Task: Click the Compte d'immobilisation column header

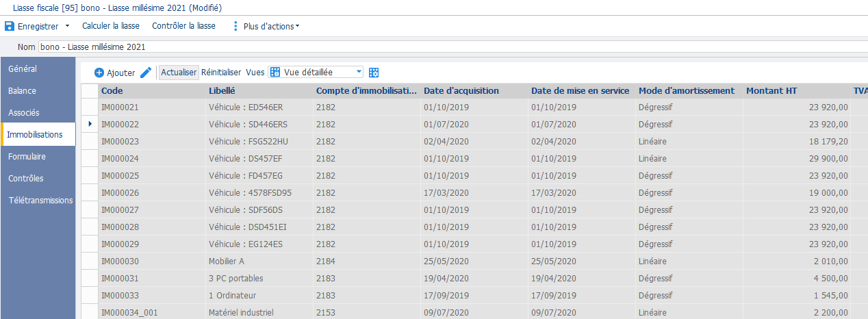Action: click(367, 90)
